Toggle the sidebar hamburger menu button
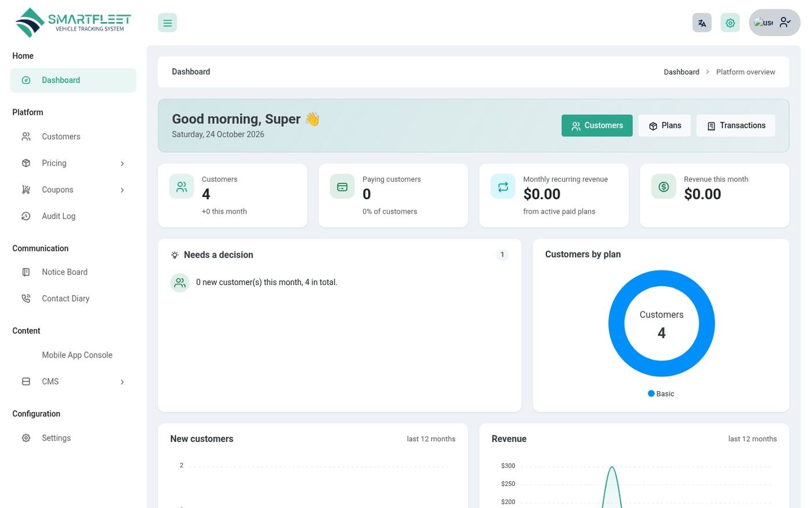The height and width of the screenshot is (508, 812). tap(167, 23)
